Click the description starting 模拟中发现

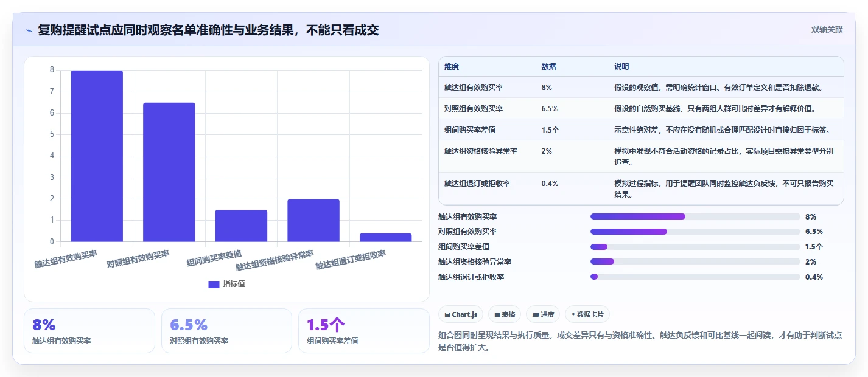pyautogui.click(x=724, y=157)
